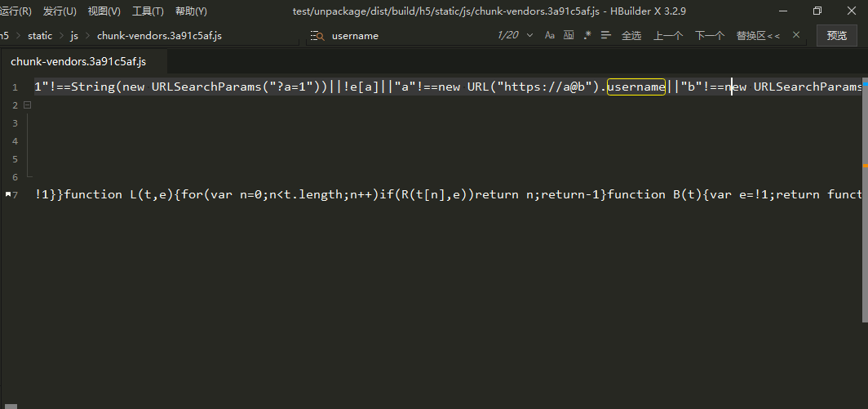Screen dimensions: 868x409
Task: Click 全选 to select all matches
Action: click(x=631, y=36)
